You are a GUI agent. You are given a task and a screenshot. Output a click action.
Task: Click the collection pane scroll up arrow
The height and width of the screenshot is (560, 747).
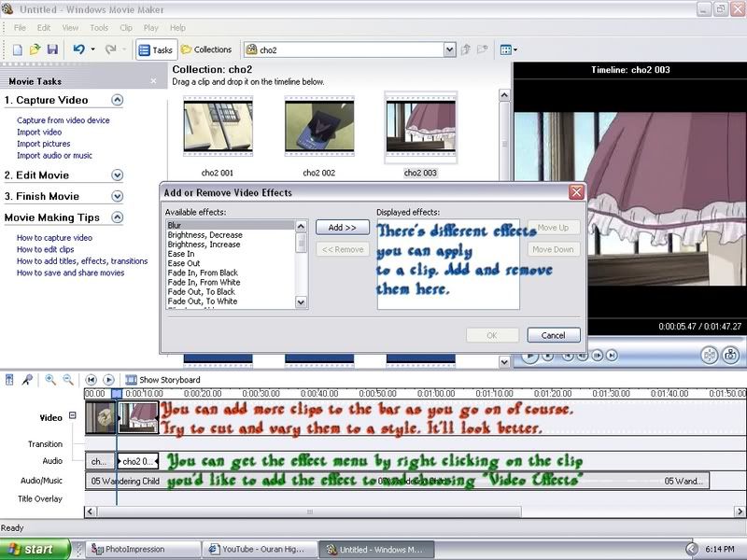click(504, 95)
